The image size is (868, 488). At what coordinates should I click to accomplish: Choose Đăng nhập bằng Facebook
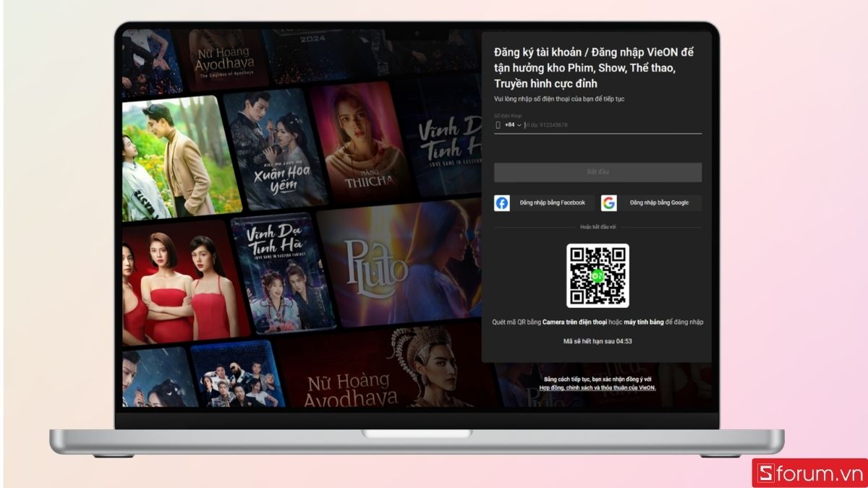pyautogui.click(x=544, y=203)
